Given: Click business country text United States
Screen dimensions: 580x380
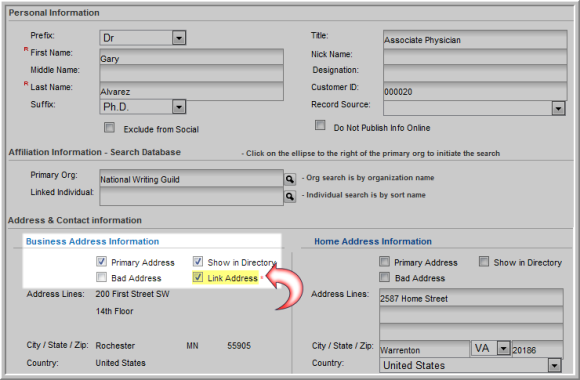Looking at the screenshot, I should point(121,363).
